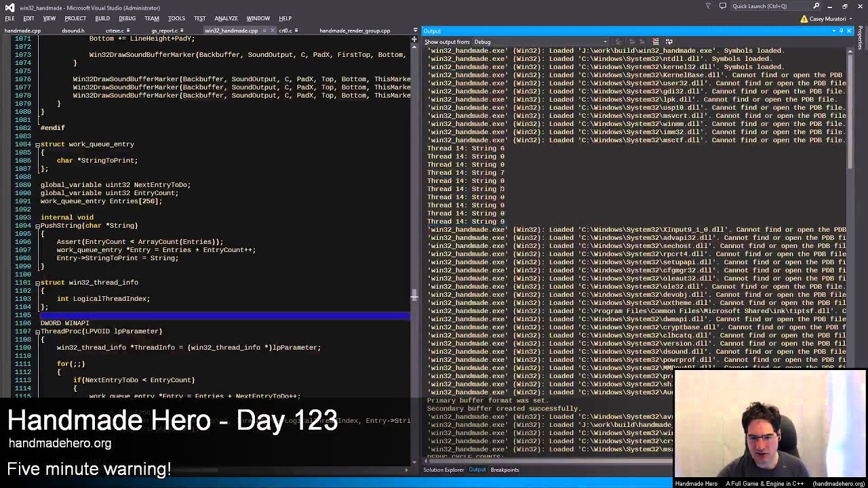Image resolution: width=868 pixels, height=488 pixels.
Task: Click the highlighted blank line 1105
Action: 225,315
